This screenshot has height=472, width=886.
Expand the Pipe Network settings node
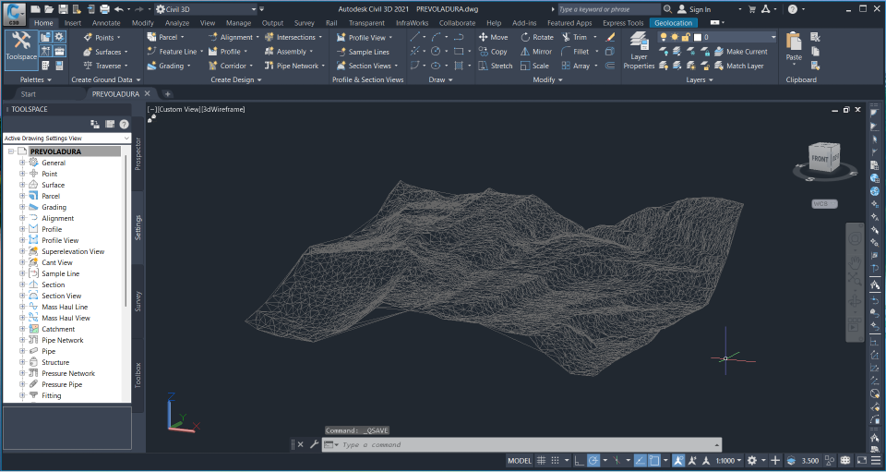23,340
